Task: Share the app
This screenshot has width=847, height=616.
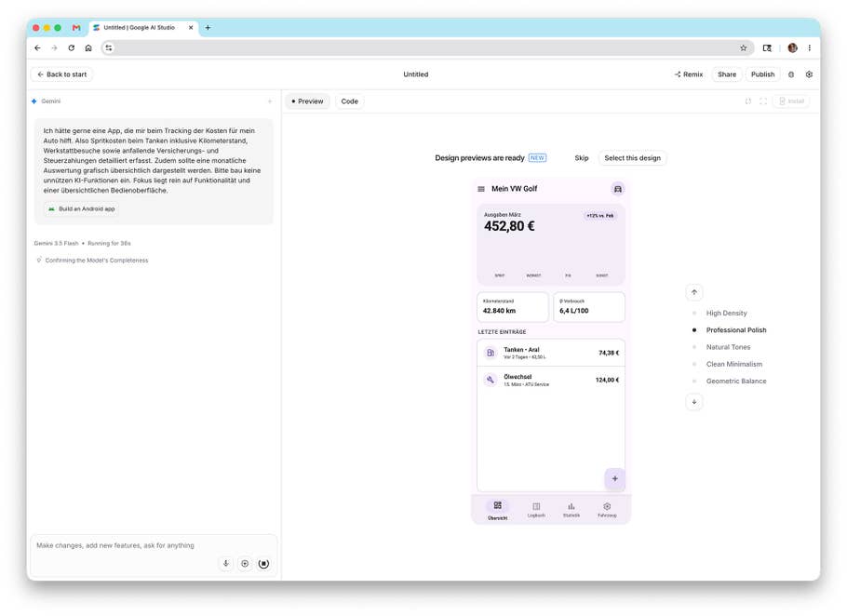Action: pyautogui.click(x=727, y=74)
